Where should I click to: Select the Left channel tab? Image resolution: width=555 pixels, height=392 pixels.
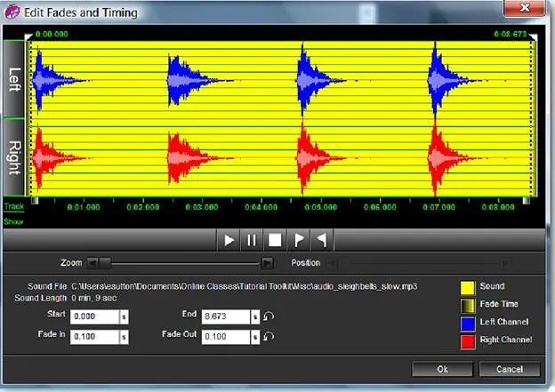(14, 79)
